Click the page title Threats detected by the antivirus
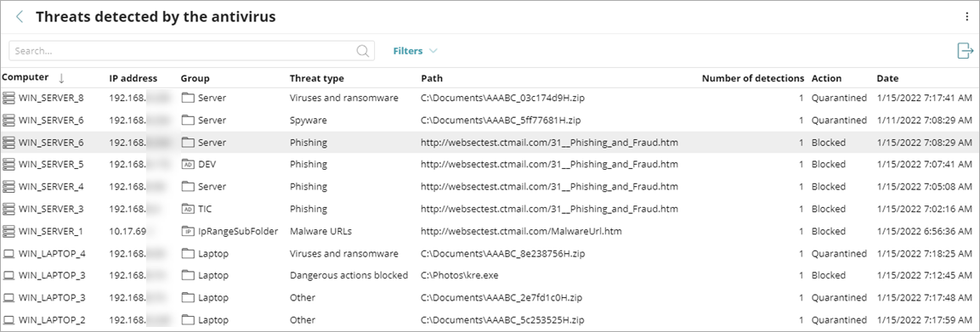The height and width of the screenshot is (332, 980). pyautogui.click(x=156, y=17)
